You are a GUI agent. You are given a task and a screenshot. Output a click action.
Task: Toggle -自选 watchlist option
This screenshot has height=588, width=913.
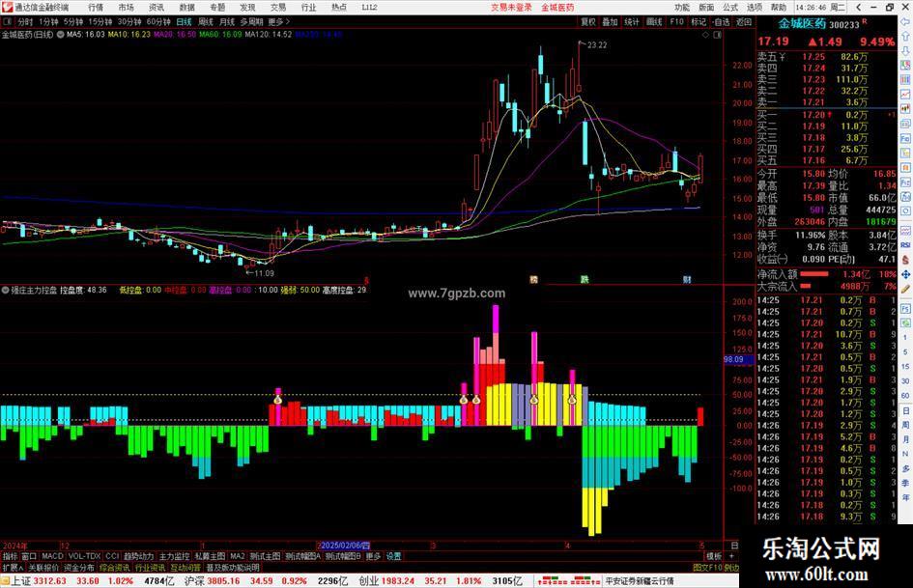(x=721, y=22)
